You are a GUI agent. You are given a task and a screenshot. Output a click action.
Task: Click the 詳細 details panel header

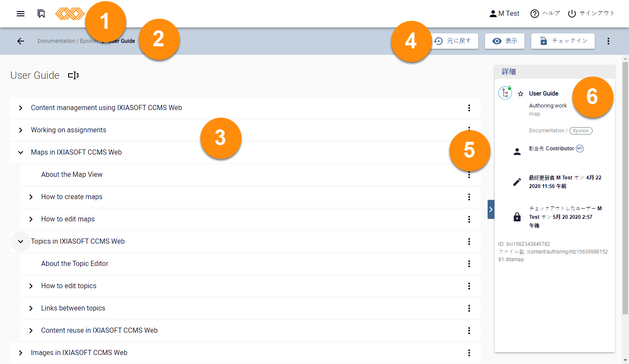tap(555, 72)
